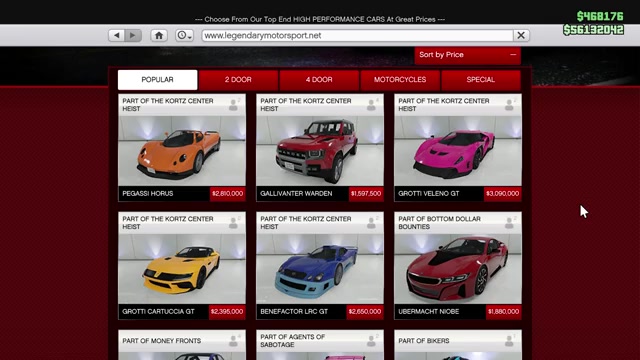The height and width of the screenshot is (360, 640).
Task: Select the pink Grotti Veleno GT thumbnail
Action: click(458, 151)
